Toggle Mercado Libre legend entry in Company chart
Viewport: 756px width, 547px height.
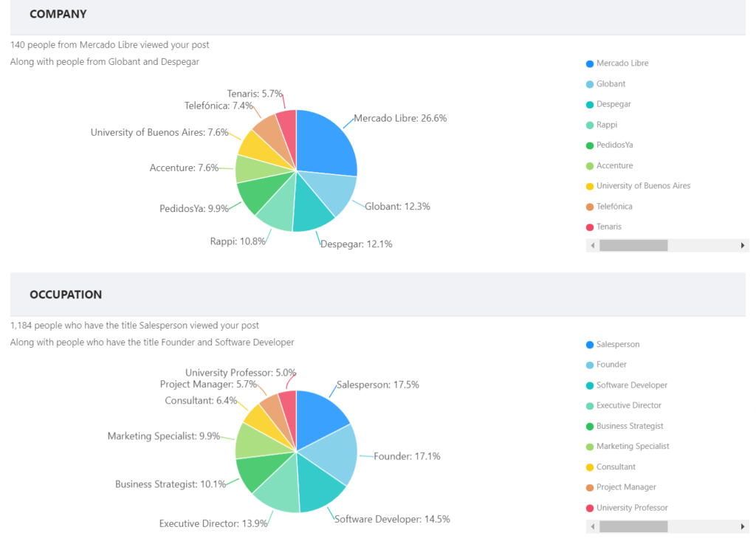coord(622,63)
